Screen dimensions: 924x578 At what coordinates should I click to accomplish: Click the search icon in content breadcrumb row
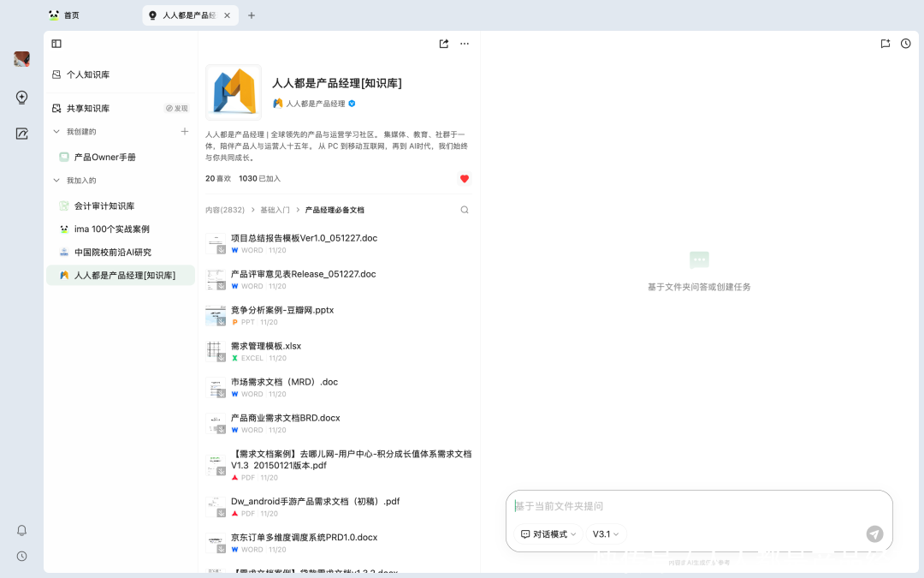pyautogui.click(x=465, y=210)
